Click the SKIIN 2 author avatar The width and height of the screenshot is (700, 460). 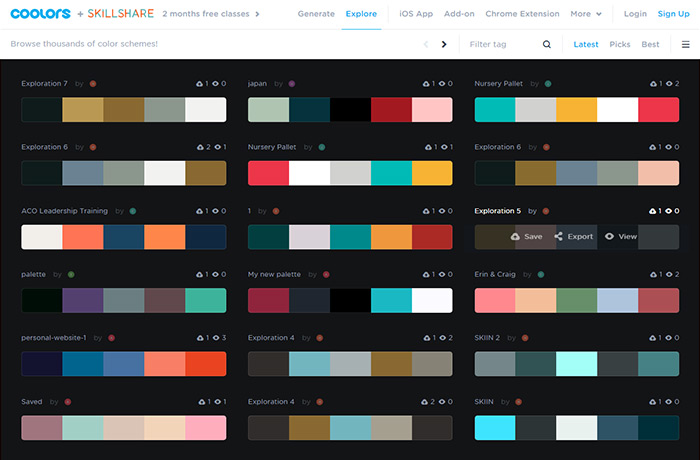[x=525, y=338]
